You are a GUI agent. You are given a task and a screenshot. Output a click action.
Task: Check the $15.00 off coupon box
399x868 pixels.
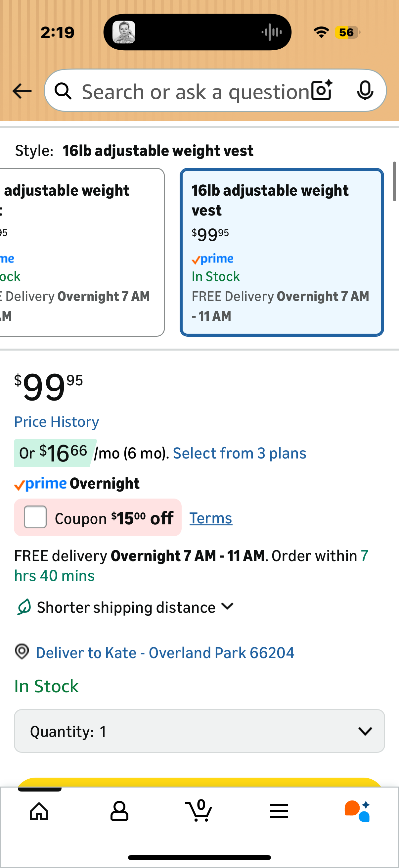(x=35, y=517)
